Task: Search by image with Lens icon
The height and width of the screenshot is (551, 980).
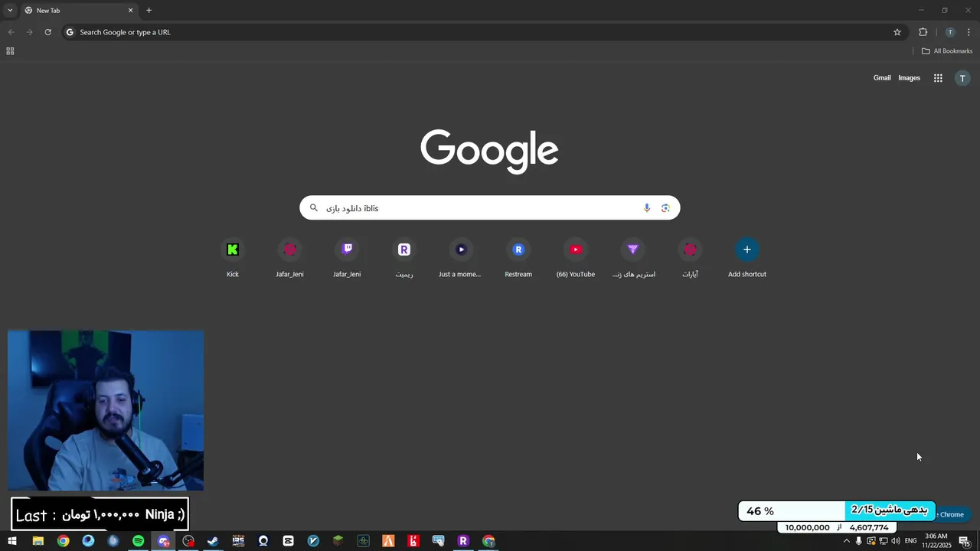Action: 665,208
